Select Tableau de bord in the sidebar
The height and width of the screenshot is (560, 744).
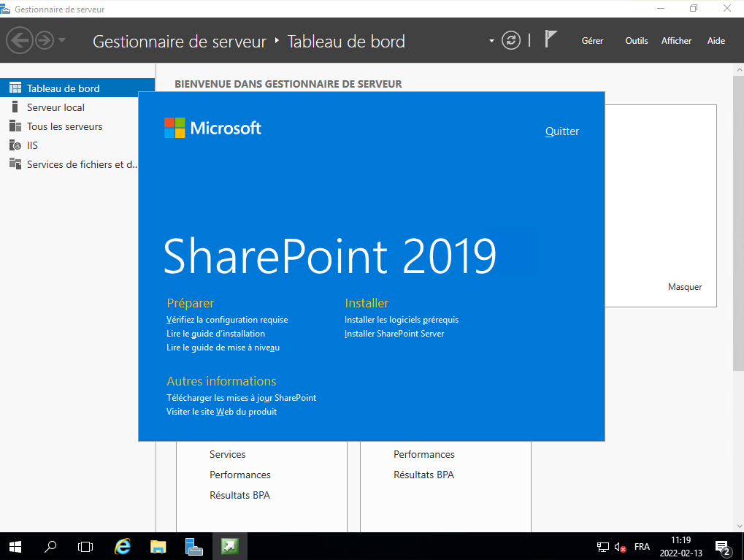pos(77,88)
